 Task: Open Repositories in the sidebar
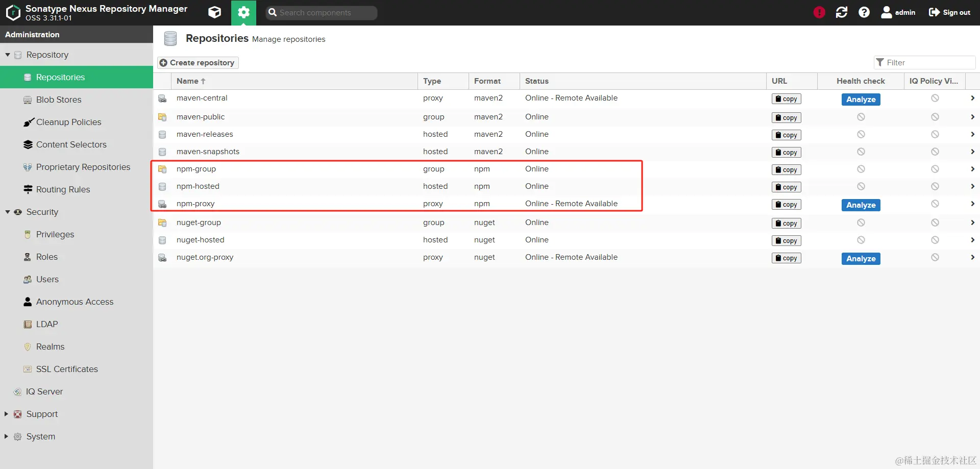77,77
